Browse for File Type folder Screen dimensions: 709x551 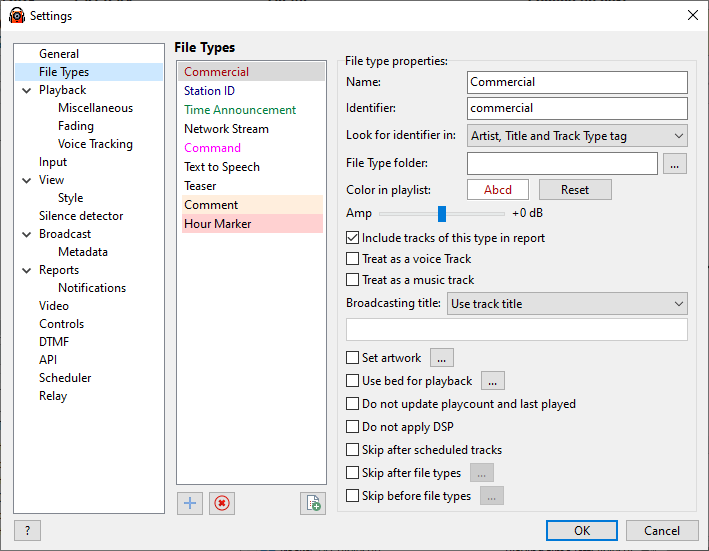click(675, 163)
